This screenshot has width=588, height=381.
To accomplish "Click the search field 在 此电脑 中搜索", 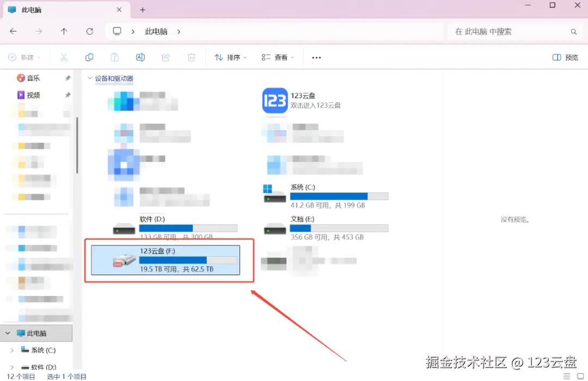I will tap(516, 32).
